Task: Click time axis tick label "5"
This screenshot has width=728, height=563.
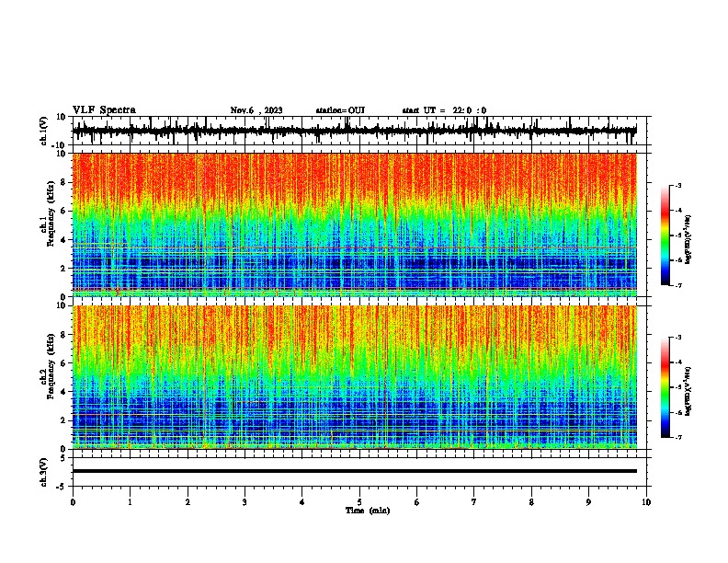Action: [359, 502]
